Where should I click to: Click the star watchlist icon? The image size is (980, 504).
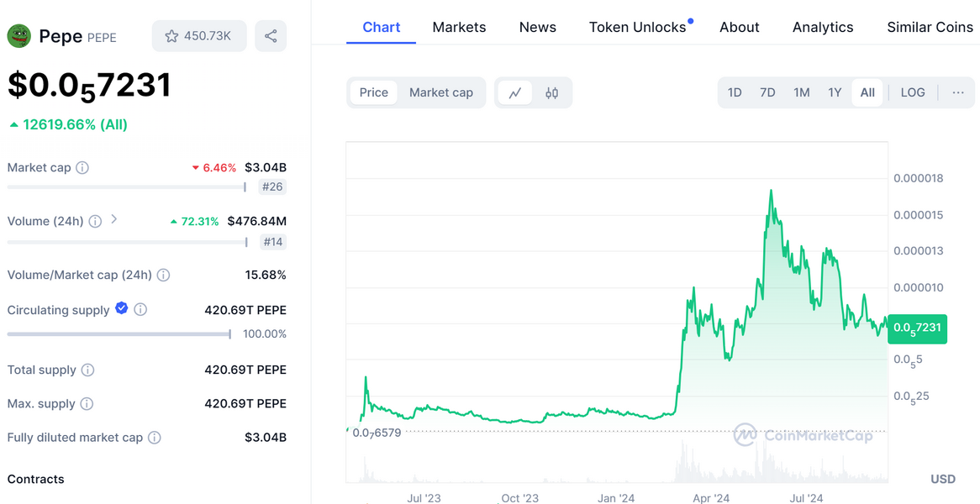pos(171,36)
